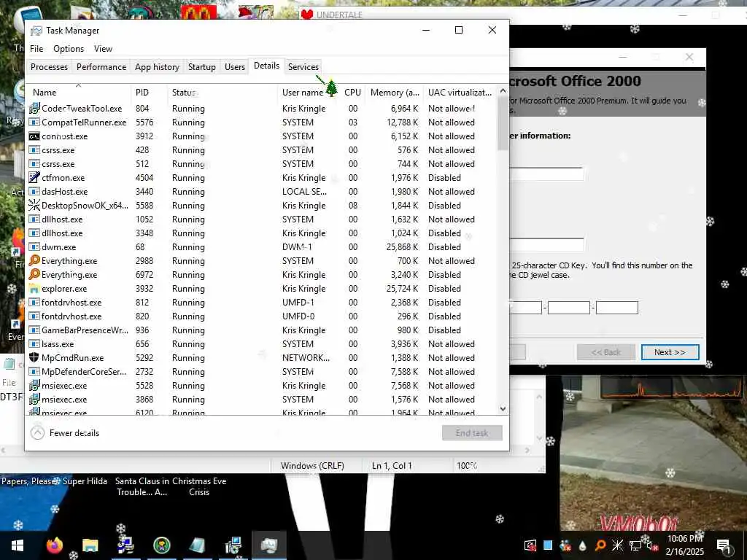Sort by the CPU column header

(x=352, y=93)
